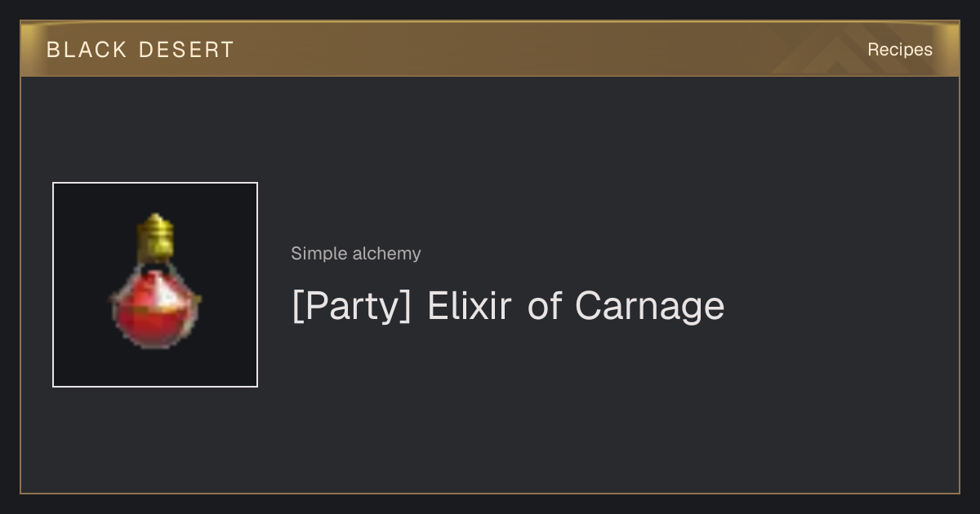Click the metal band around the flask
This screenshot has height=514, width=980.
point(155,310)
